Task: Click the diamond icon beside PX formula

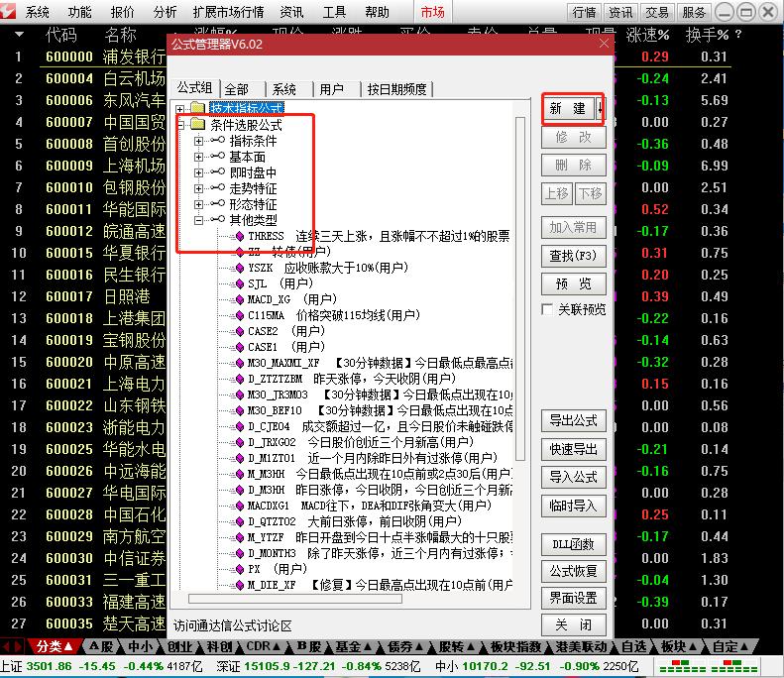Action: (240, 569)
